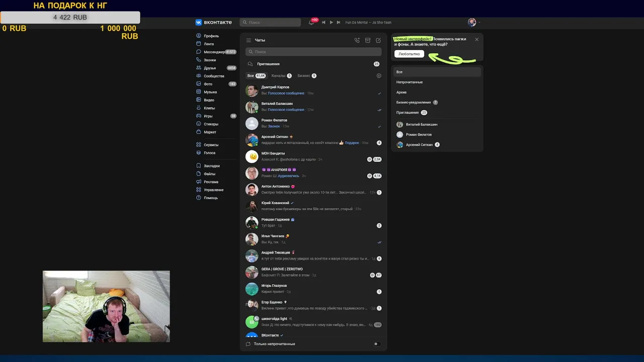Start a new call from chats header
Image resolution: width=644 pixels, height=362 pixels.
point(357,40)
